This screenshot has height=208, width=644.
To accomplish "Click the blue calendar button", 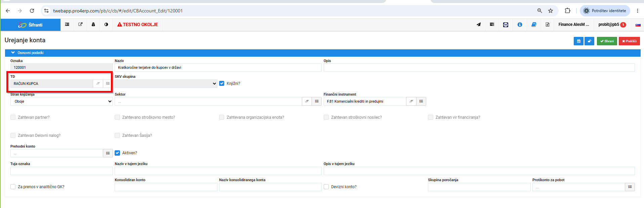I will (x=578, y=41).
